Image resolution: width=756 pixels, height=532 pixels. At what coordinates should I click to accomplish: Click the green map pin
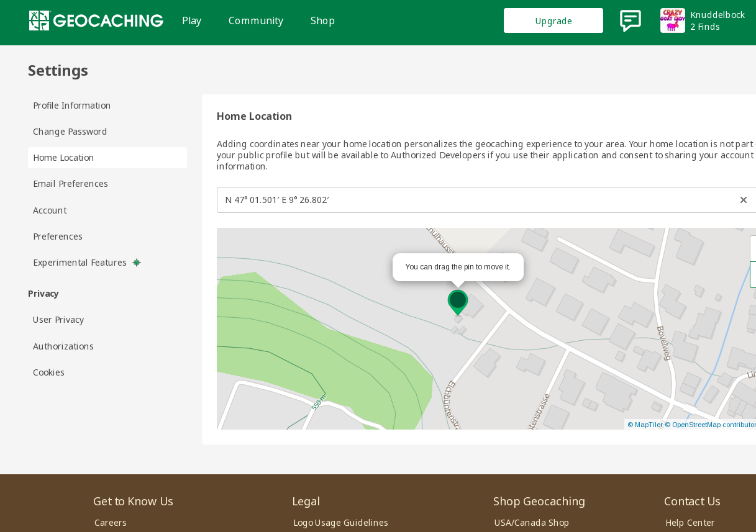(x=458, y=301)
